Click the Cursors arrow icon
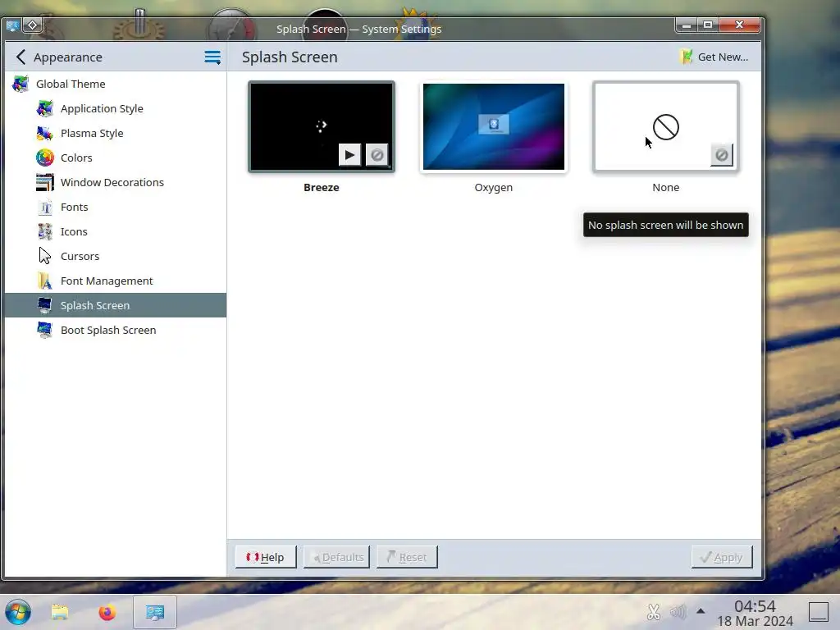 (45, 257)
